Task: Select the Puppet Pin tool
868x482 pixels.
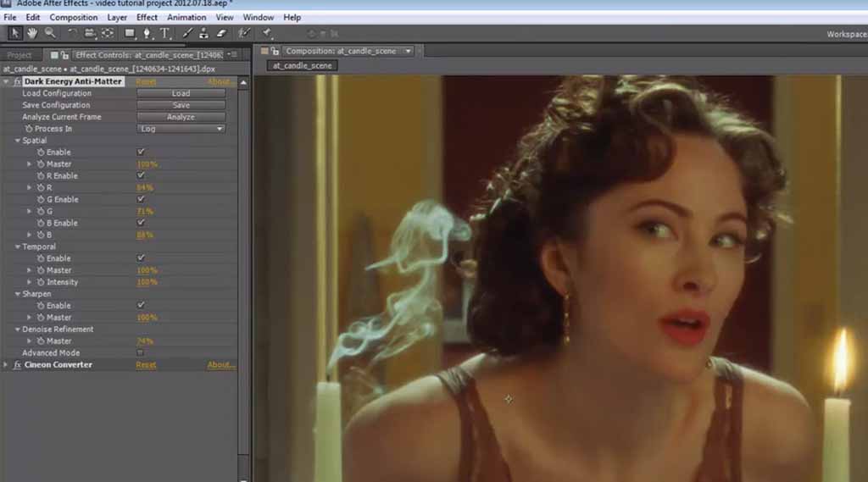Action: tap(267, 33)
